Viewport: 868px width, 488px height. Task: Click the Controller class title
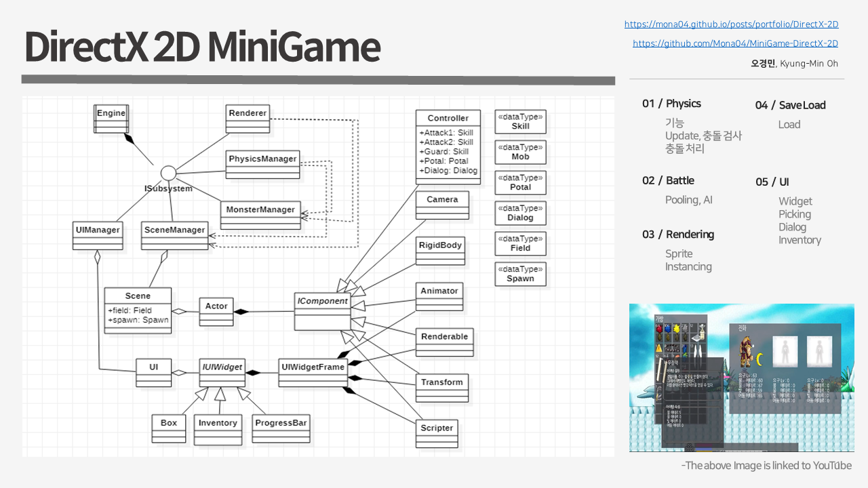448,119
